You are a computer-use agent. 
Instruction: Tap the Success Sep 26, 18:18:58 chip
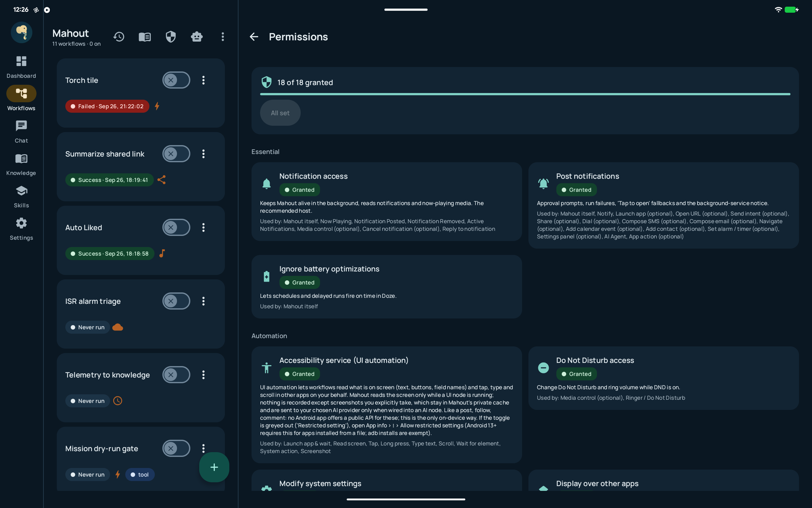[x=110, y=253]
